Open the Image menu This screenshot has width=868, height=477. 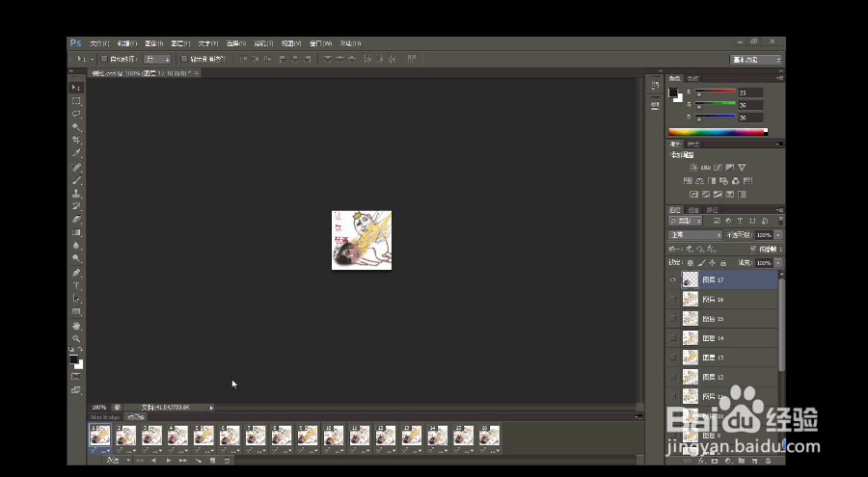pyautogui.click(x=154, y=43)
